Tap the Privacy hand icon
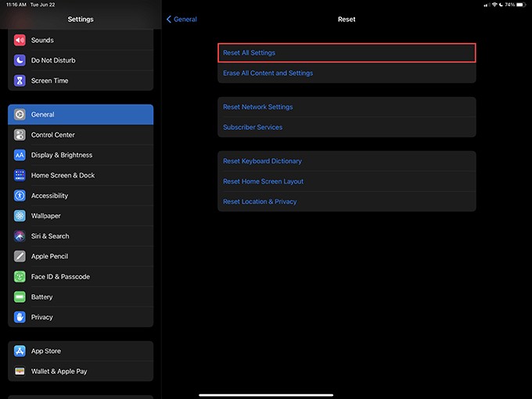 (20, 317)
